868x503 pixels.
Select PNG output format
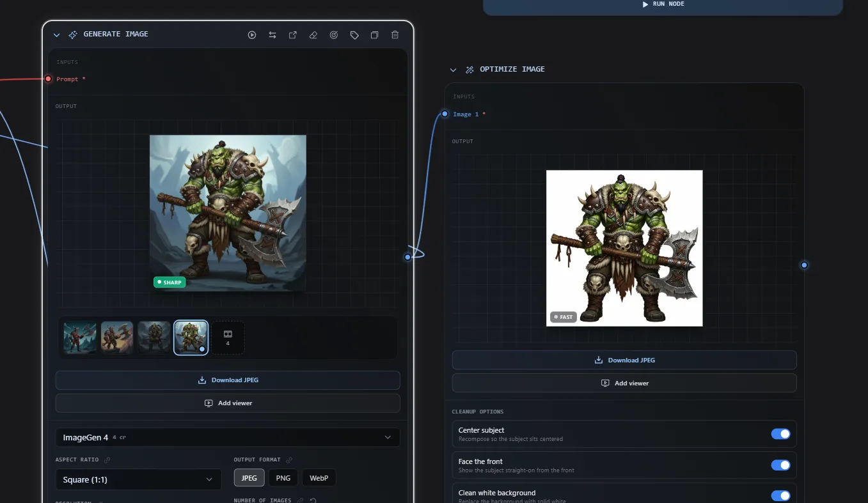pos(283,478)
